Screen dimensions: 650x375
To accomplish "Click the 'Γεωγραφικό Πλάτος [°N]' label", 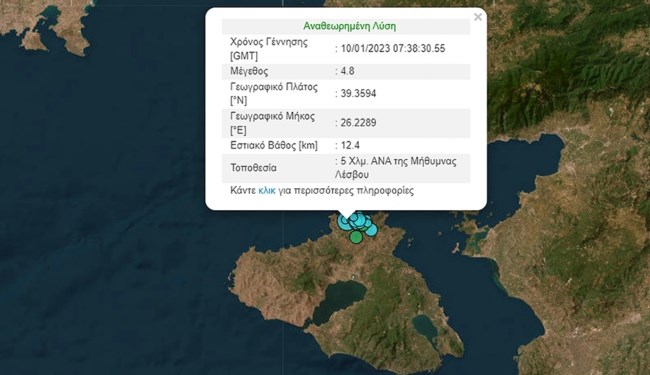I will pos(274,94).
